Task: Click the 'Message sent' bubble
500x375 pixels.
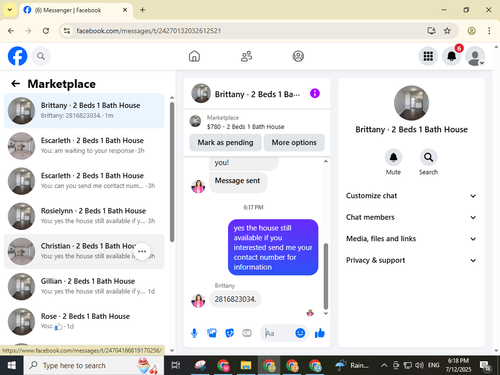Action: 238,181
